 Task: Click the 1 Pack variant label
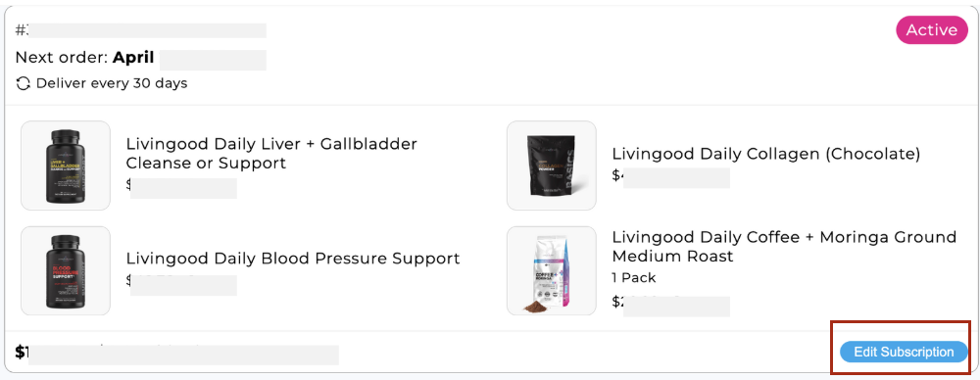coord(634,277)
